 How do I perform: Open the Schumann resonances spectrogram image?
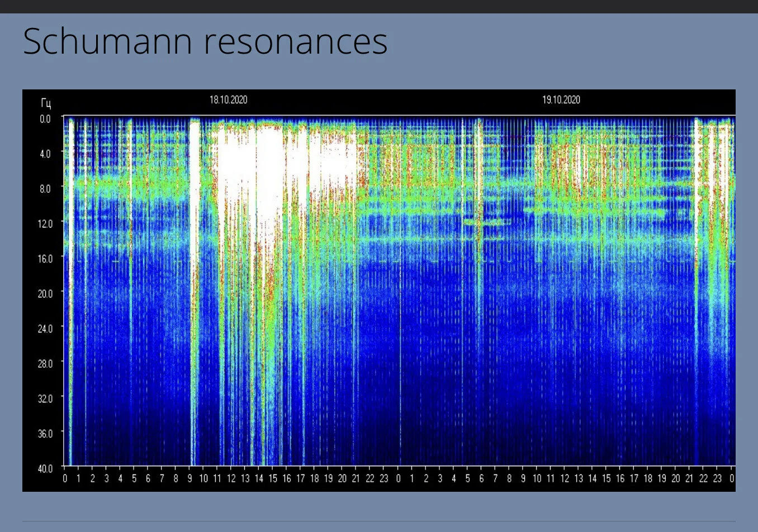(x=379, y=291)
